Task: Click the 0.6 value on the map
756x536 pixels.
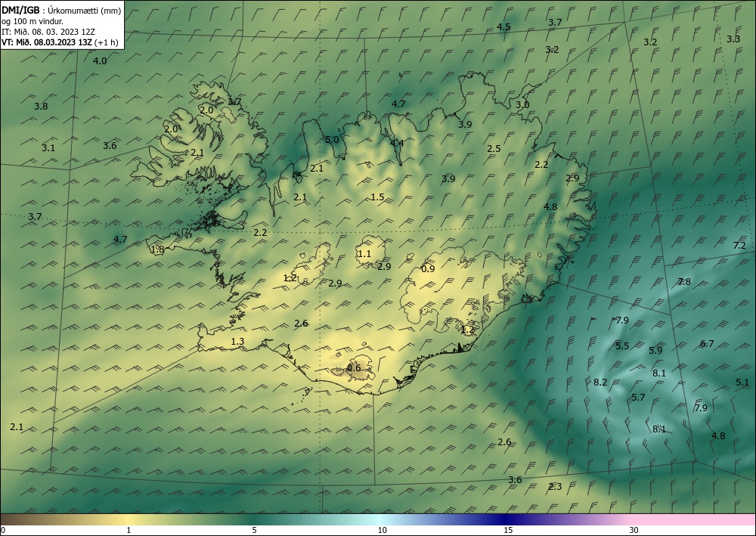Action: click(x=354, y=367)
